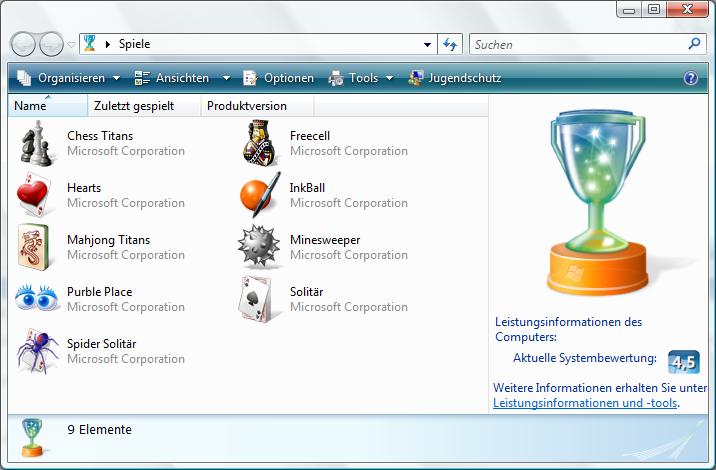Select the Minesweeper name text

[x=325, y=240]
